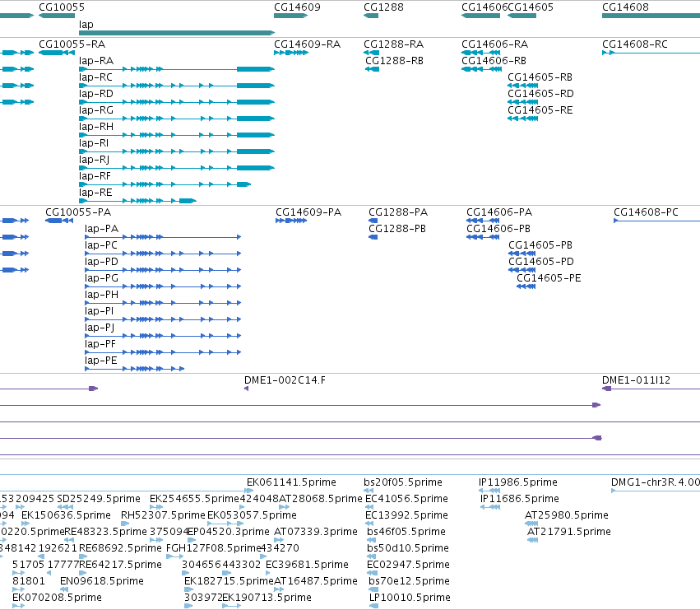Select transcript lap-RI

[177, 151]
